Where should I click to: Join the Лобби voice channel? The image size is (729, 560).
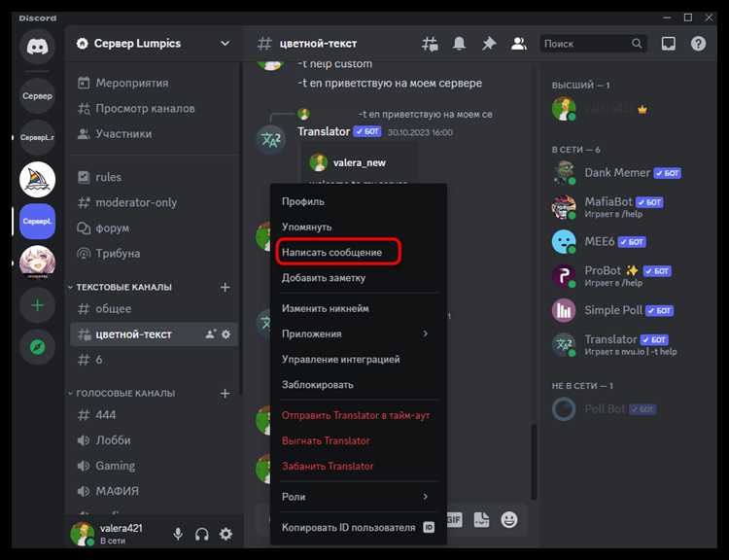click(x=154, y=440)
